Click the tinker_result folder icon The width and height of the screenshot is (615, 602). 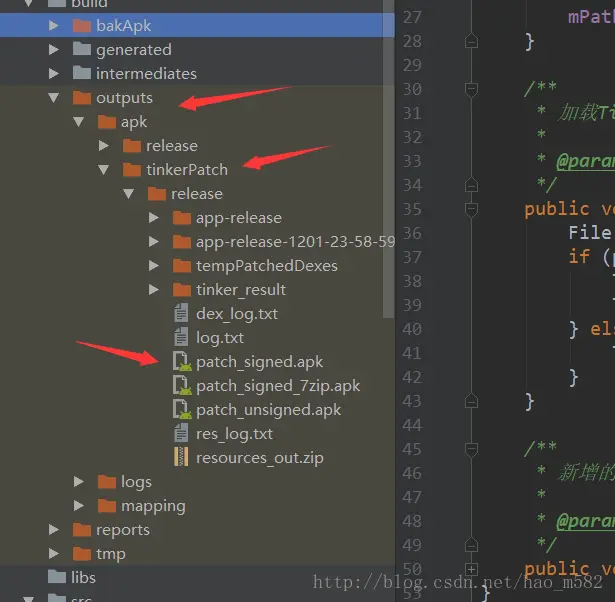[182, 290]
